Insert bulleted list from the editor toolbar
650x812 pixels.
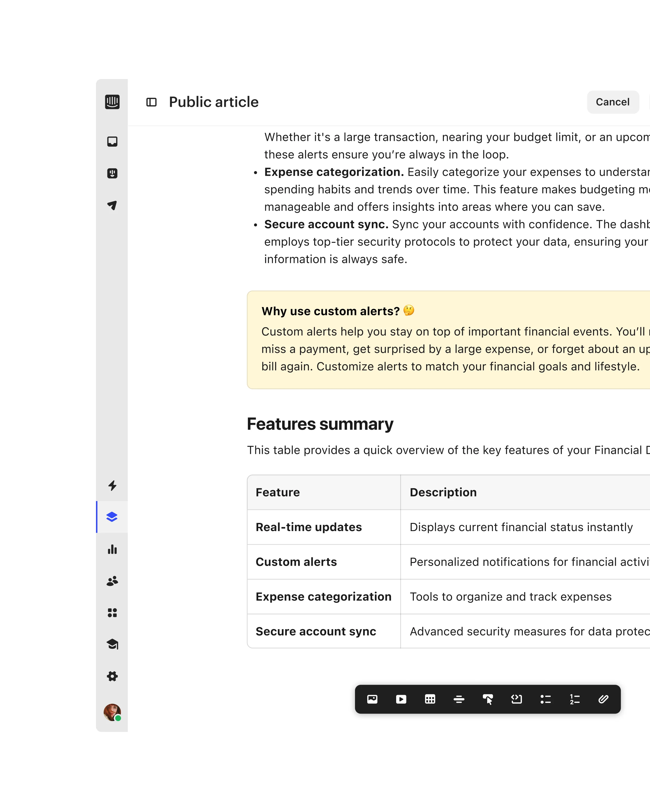tap(546, 699)
